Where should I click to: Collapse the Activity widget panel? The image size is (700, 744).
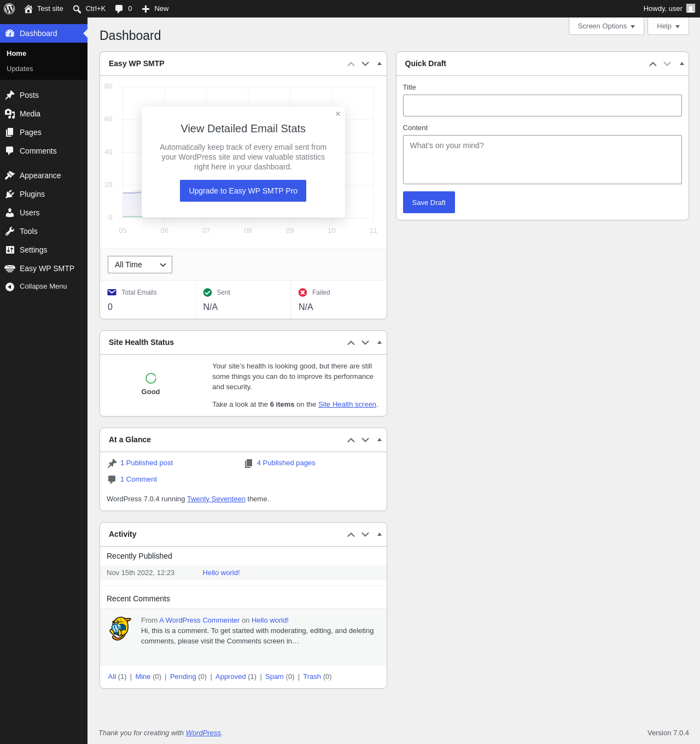pos(380,534)
